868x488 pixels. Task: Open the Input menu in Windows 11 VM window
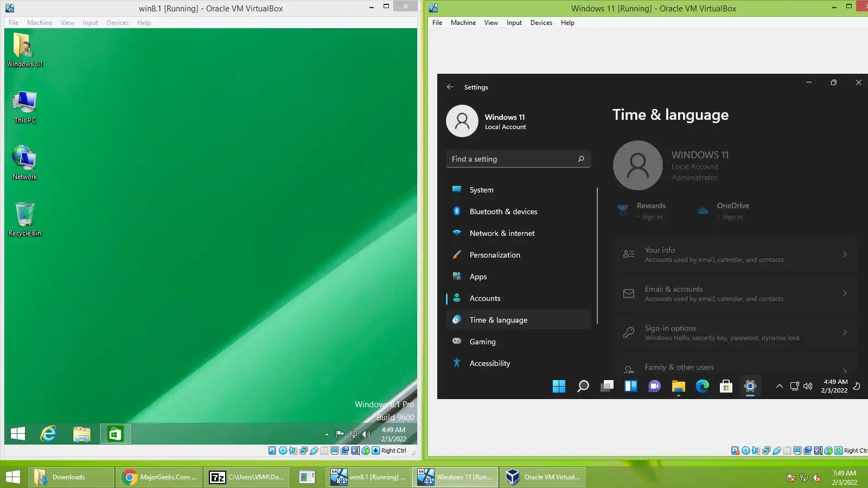pos(514,23)
